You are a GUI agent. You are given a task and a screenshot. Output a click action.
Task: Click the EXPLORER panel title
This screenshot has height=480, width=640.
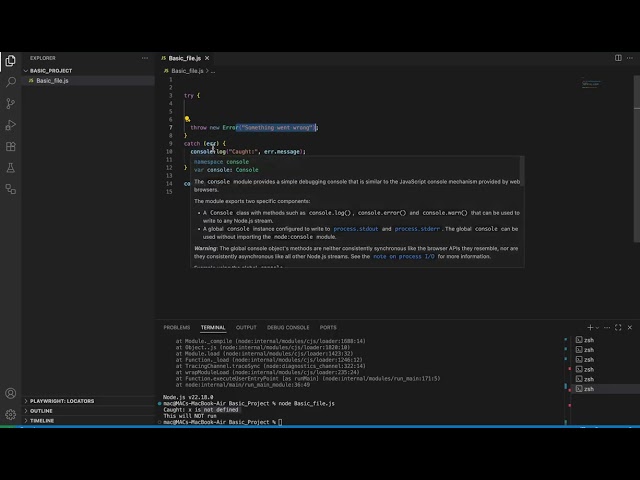pyautogui.click(x=42, y=58)
